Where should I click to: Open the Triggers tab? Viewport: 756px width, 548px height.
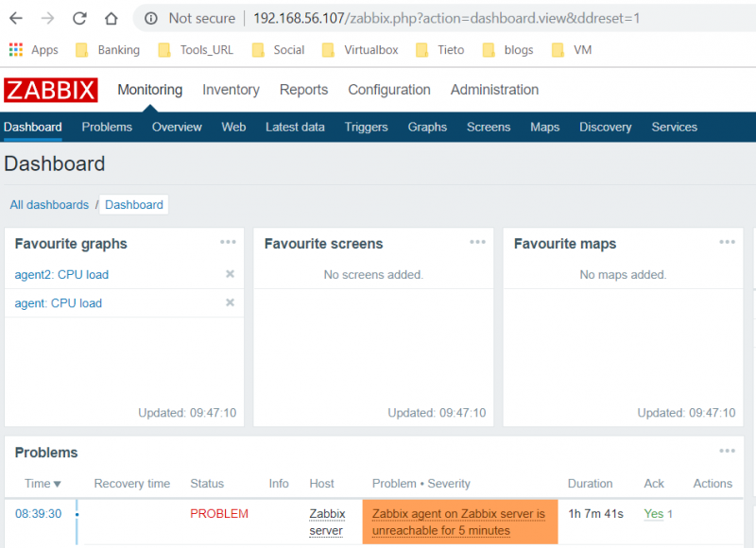[x=366, y=127]
